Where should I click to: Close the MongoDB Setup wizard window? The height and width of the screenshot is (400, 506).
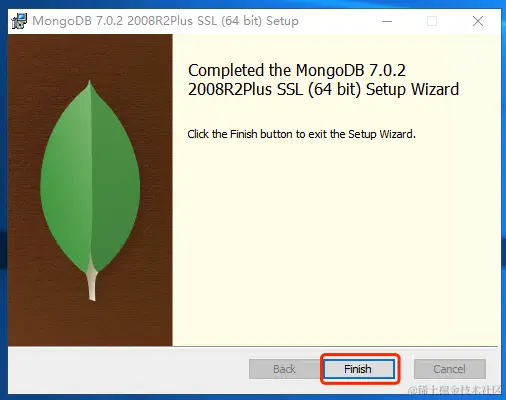click(478, 21)
